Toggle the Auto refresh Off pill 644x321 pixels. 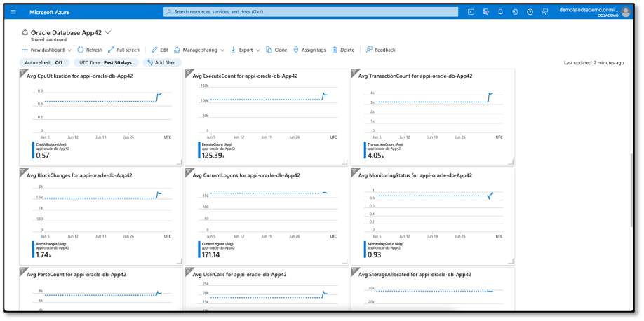pyautogui.click(x=44, y=63)
